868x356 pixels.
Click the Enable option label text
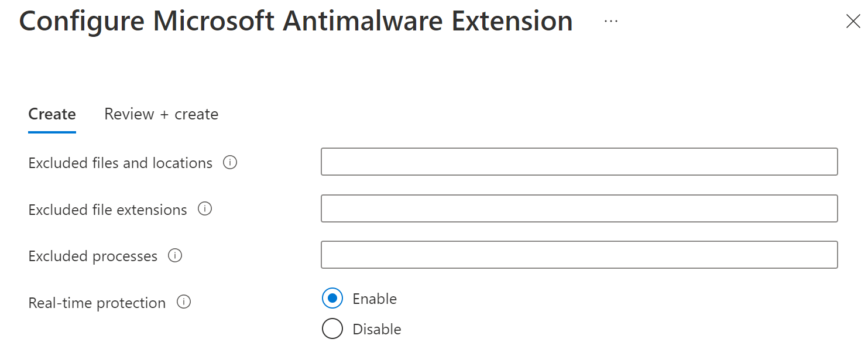point(375,299)
